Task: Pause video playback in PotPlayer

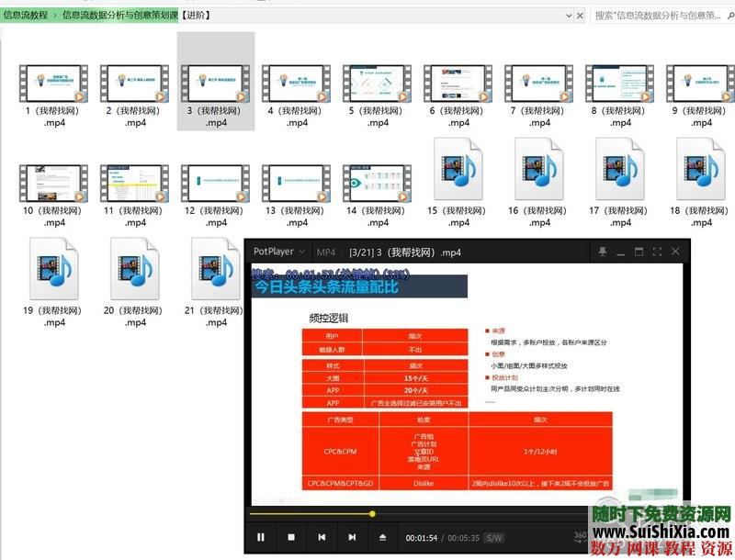Action: point(261,537)
